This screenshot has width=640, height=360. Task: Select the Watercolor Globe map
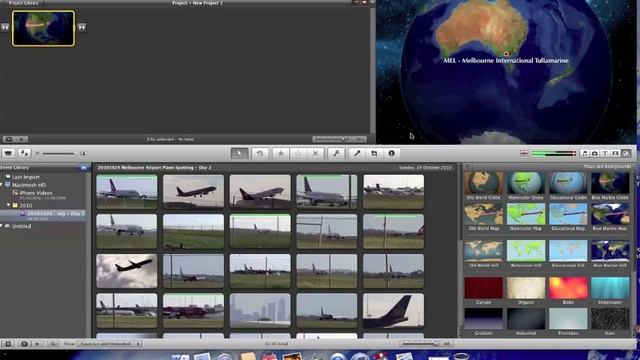[526, 182]
